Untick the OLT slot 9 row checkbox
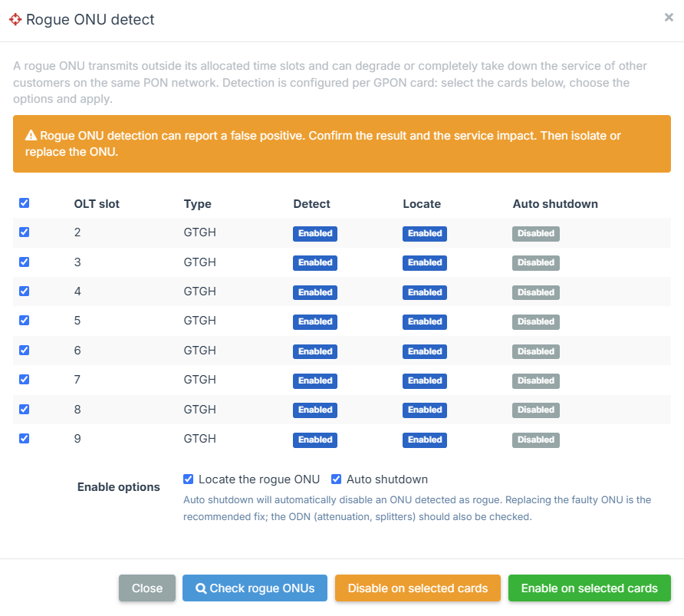The width and height of the screenshot is (684, 616). coord(25,438)
